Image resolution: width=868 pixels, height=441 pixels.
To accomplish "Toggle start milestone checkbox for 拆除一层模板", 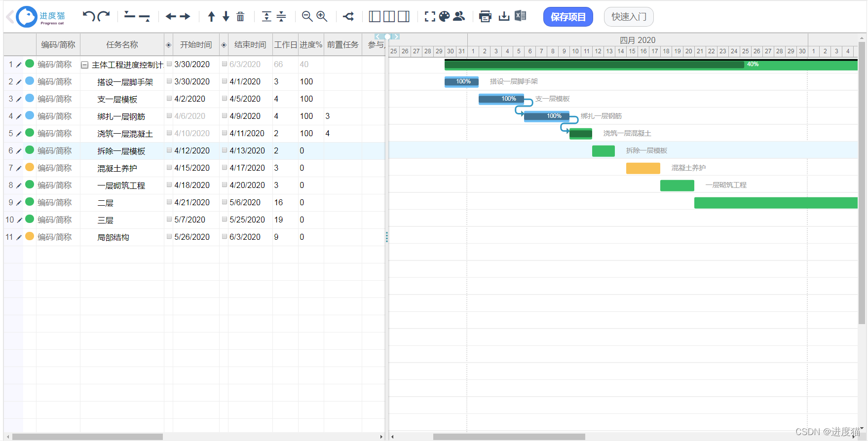I will pos(169,150).
